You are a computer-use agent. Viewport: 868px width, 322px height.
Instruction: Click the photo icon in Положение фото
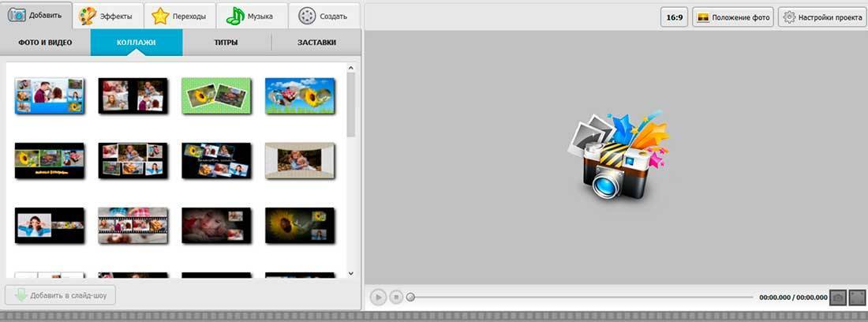click(703, 17)
